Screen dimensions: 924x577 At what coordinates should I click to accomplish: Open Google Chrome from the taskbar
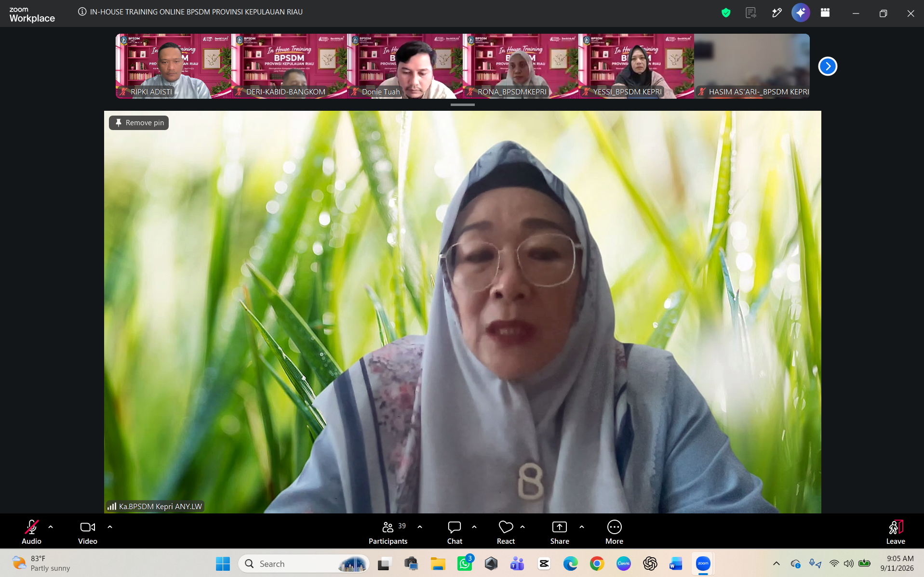pyautogui.click(x=597, y=564)
